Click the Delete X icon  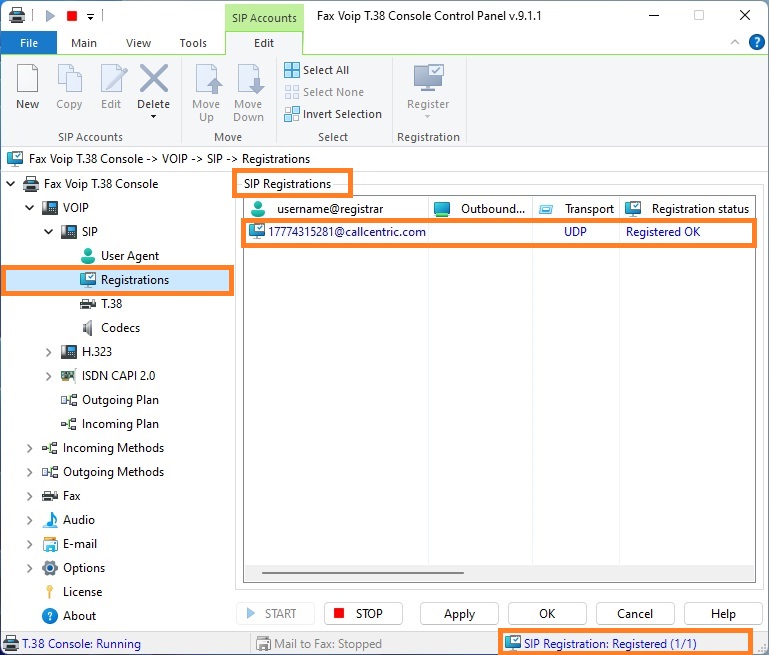click(x=154, y=78)
